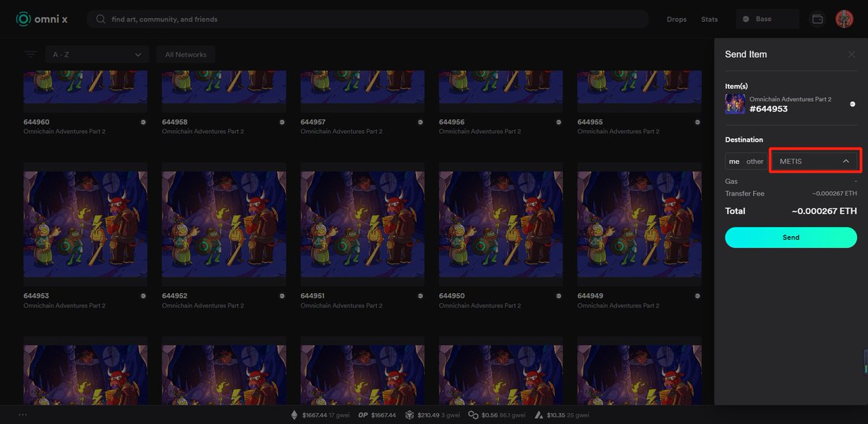Click the #644953 item number
Image resolution: width=868 pixels, height=424 pixels.
click(x=769, y=109)
